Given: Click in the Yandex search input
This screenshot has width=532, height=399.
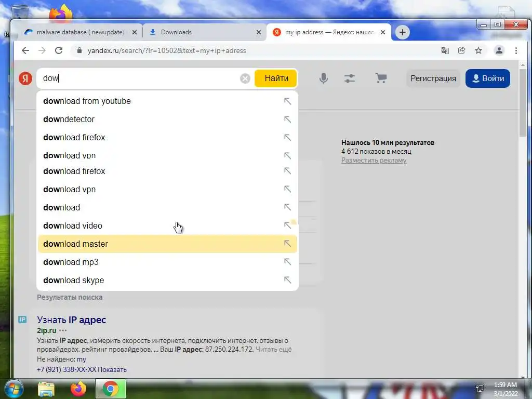Looking at the screenshot, I should (x=139, y=78).
